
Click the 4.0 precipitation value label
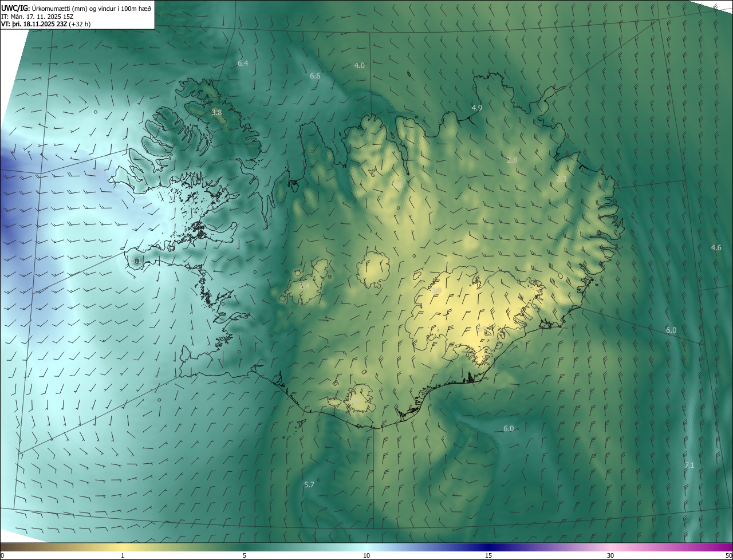tap(359, 66)
